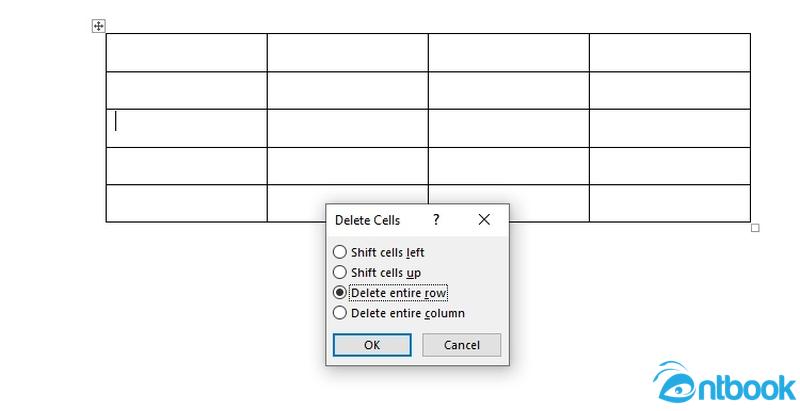Select the Shift cells up option

click(377, 272)
